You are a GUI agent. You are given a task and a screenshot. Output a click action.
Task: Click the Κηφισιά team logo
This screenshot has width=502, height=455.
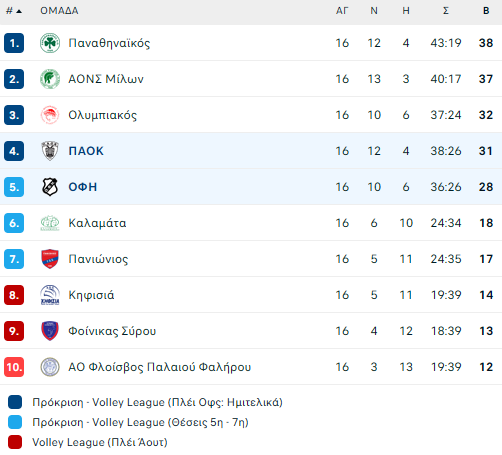coord(50,295)
